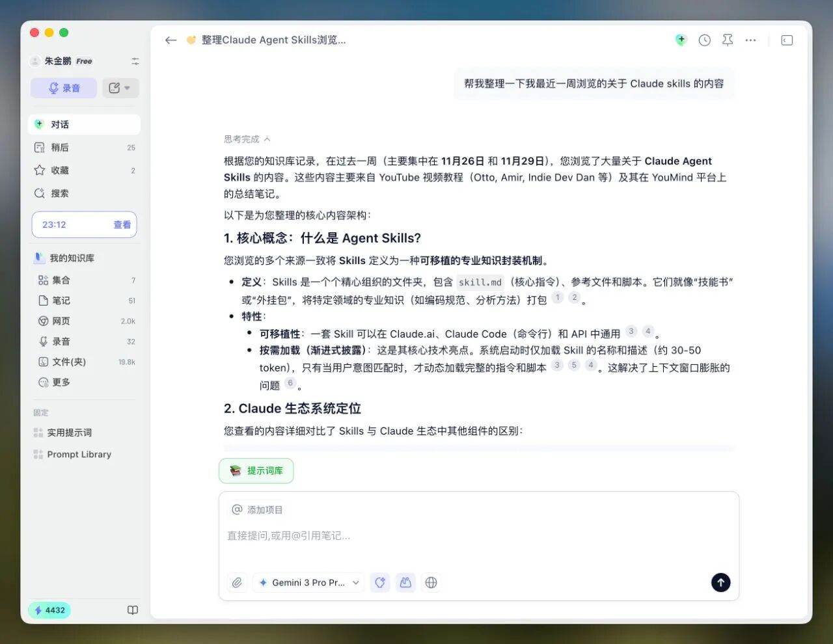Open Gemini 3 Pro model dropdown

[x=309, y=583]
